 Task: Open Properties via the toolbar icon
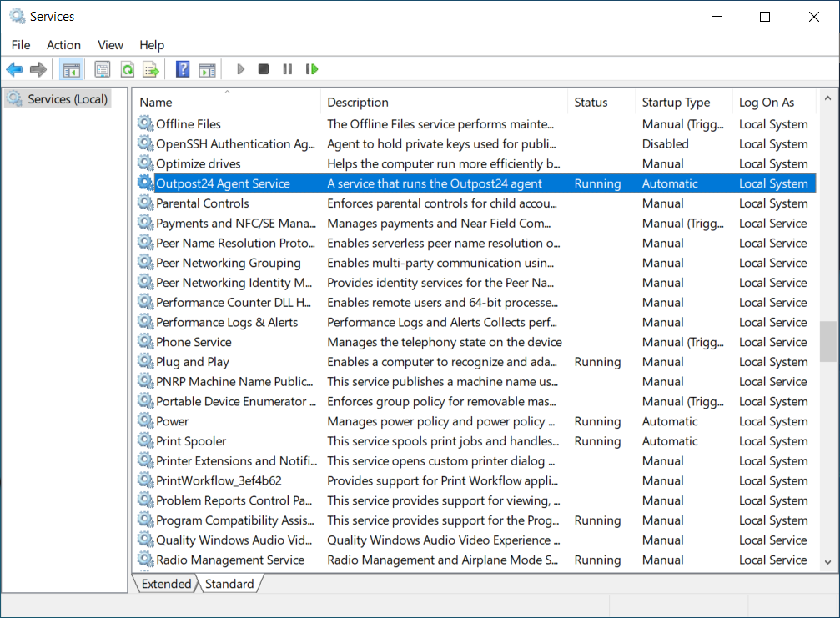click(x=103, y=69)
